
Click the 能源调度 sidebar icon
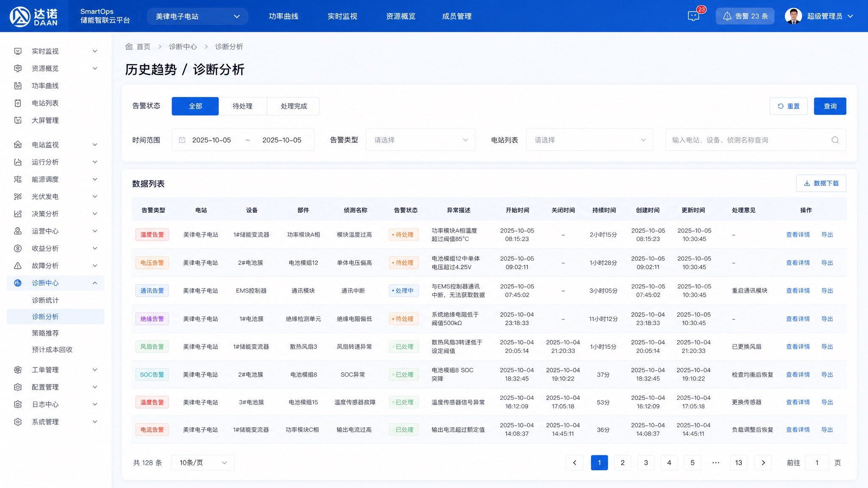(x=18, y=180)
